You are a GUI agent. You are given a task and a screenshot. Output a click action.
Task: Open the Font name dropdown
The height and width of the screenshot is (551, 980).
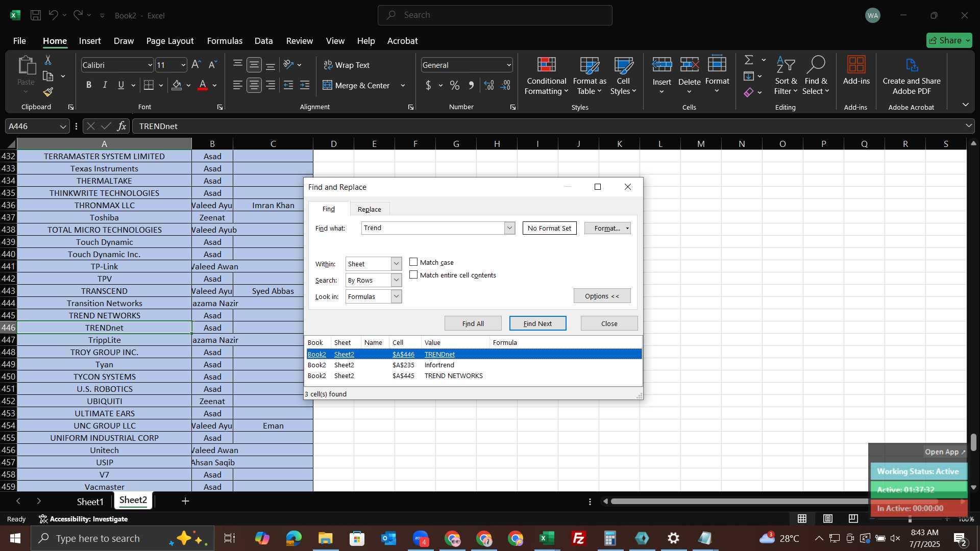tap(150, 65)
